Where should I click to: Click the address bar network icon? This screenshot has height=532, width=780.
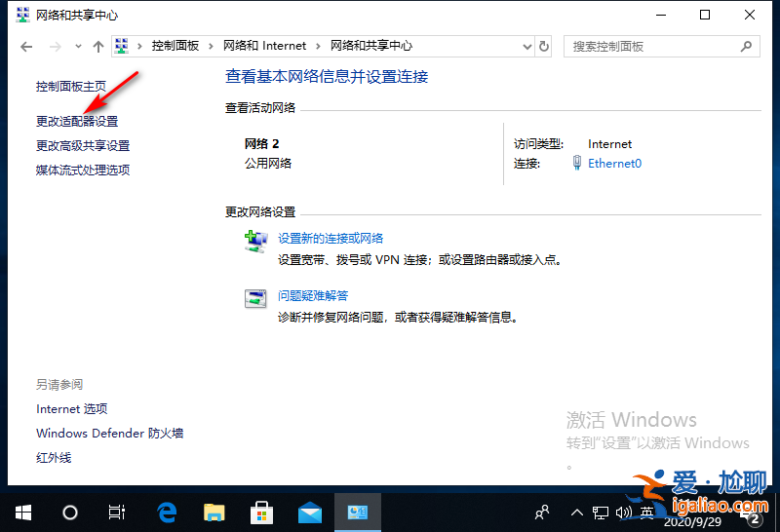(x=122, y=46)
